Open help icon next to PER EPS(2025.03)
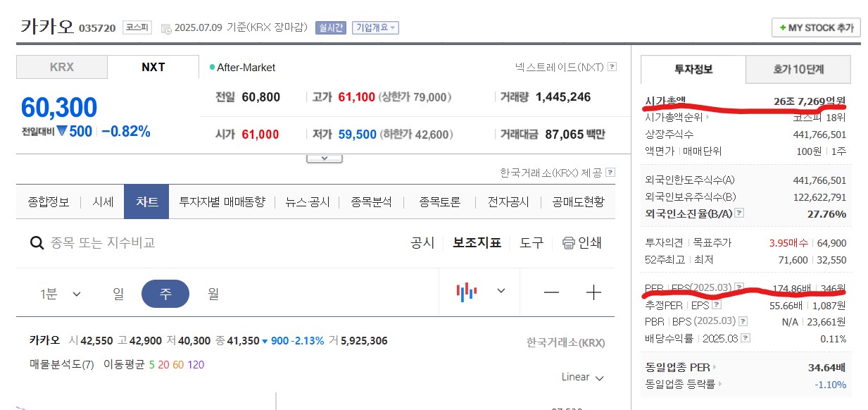 coord(738,287)
